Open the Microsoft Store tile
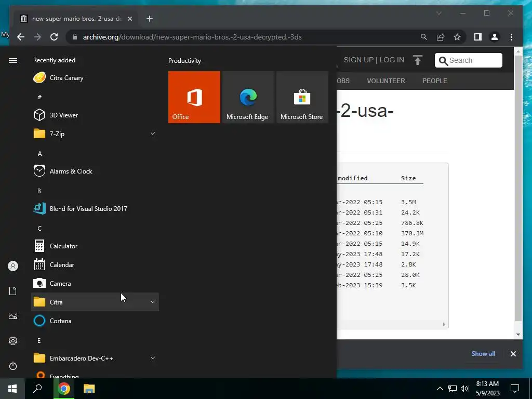Screen dimensions: 532x399 pyautogui.click(x=302, y=97)
